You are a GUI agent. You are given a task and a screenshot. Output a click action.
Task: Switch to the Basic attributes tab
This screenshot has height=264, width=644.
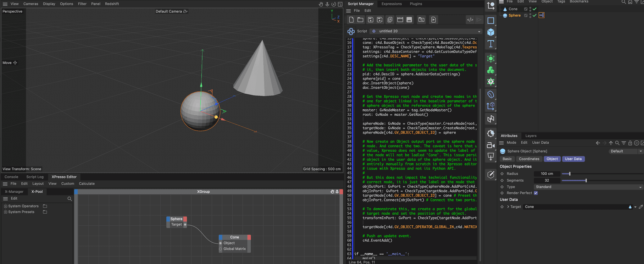coord(507,159)
